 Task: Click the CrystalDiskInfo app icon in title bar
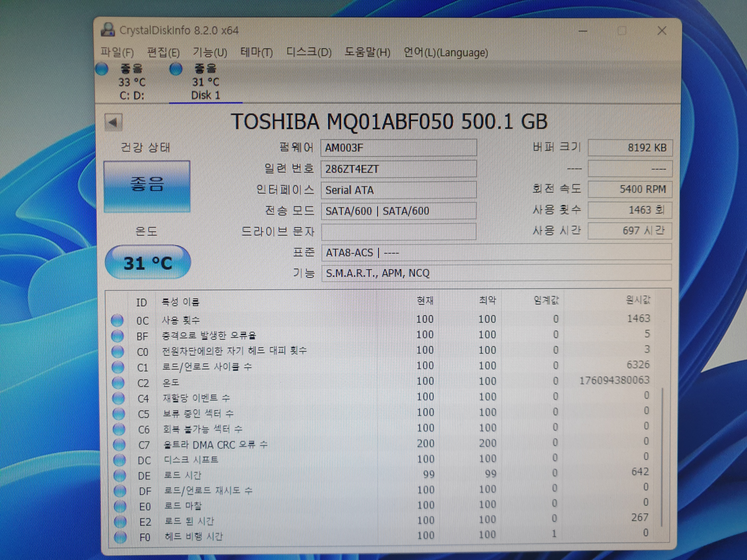tap(108, 30)
